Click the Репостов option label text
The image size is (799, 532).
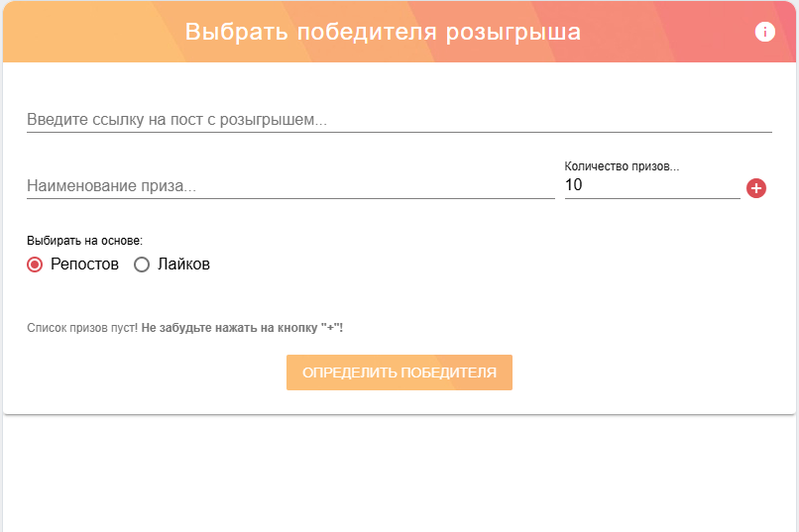coord(84,265)
